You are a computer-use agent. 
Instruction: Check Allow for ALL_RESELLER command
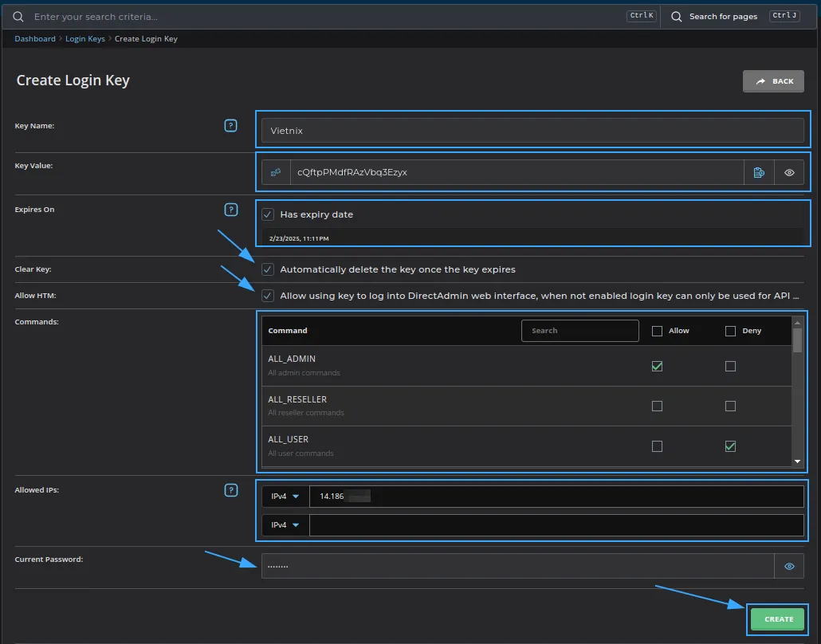tap(657, 406)
